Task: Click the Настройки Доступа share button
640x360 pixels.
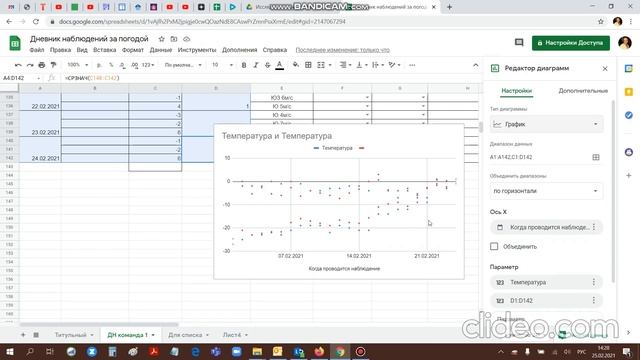Action: pos(571,43)
